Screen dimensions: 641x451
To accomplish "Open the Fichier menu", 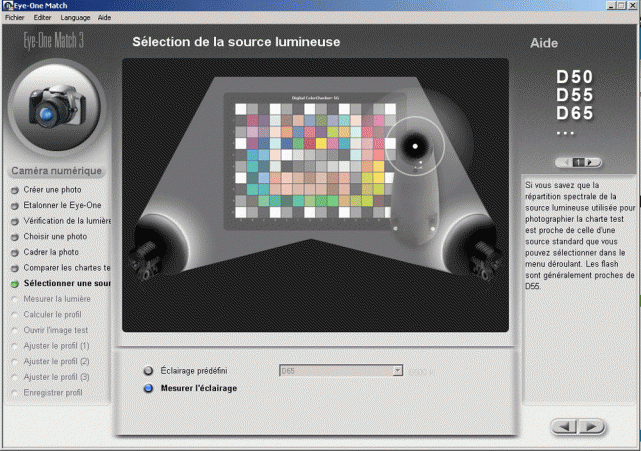I will click(14, 18).
